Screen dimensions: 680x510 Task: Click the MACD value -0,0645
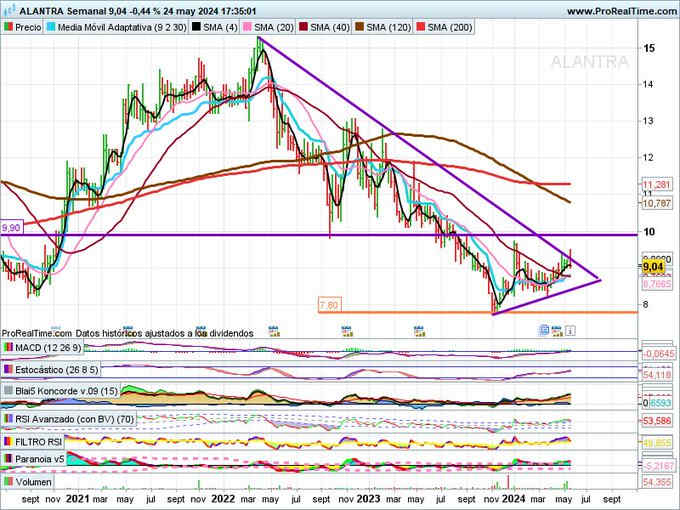(x=659, y=354)
